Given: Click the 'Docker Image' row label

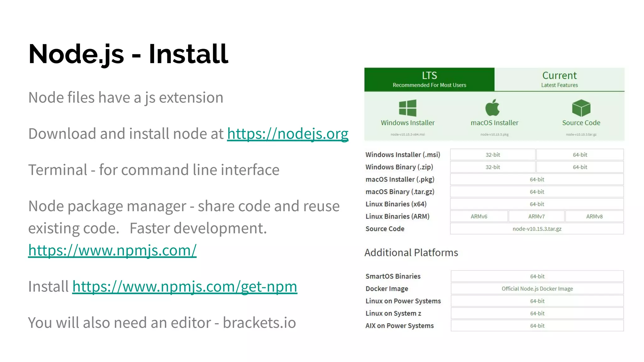Looking at the screenshot, I should (387, 288).
